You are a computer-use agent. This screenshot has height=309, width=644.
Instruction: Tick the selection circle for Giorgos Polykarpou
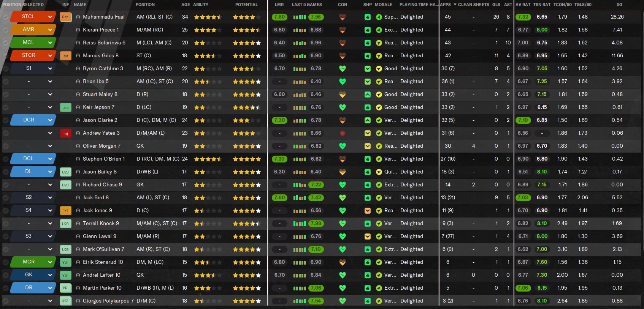(6, 301)
